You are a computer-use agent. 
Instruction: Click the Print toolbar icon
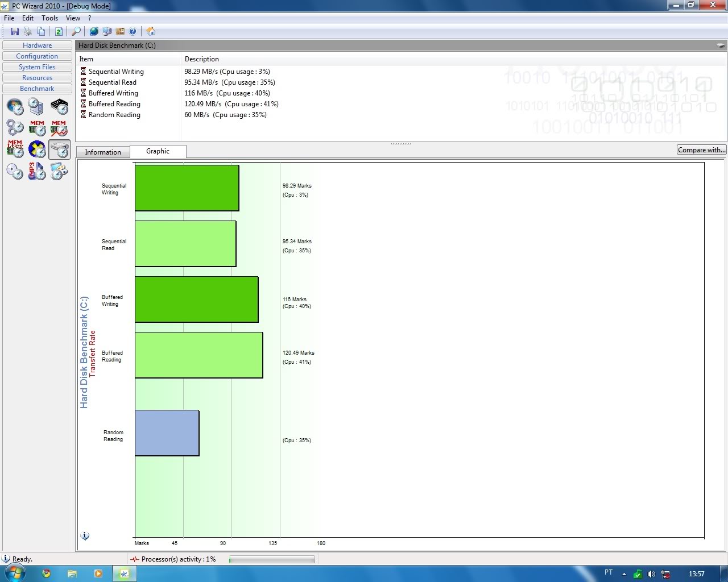point(27,31)
